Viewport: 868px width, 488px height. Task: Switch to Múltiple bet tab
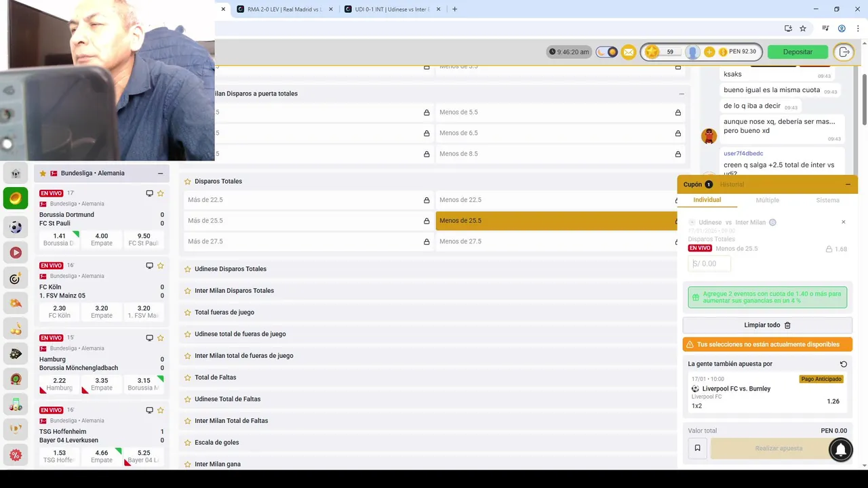coord(768,200)
